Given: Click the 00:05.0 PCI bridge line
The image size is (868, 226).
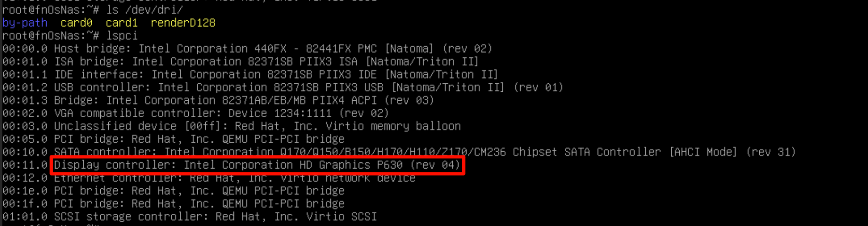Looking at the screenshot, I should (174, 139).
